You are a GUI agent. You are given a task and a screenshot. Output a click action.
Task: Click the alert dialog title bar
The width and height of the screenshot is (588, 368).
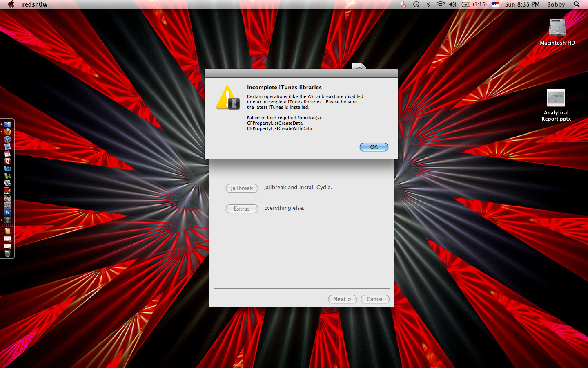tap(301, 73)
